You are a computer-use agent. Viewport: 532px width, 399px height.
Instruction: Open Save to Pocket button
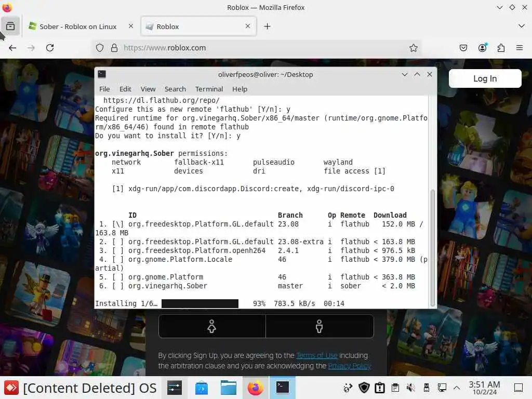click(463, 48)
